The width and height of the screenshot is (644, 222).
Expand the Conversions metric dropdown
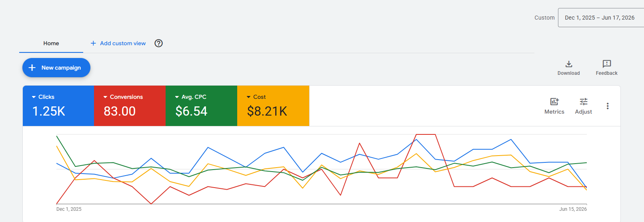point(106,97)
